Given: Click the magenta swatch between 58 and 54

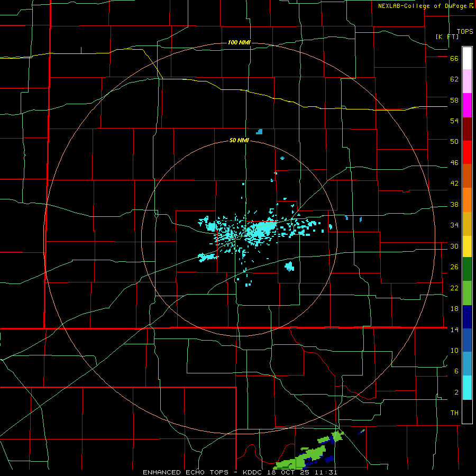Looking at the screenshot, I should [x=467, y=105].
